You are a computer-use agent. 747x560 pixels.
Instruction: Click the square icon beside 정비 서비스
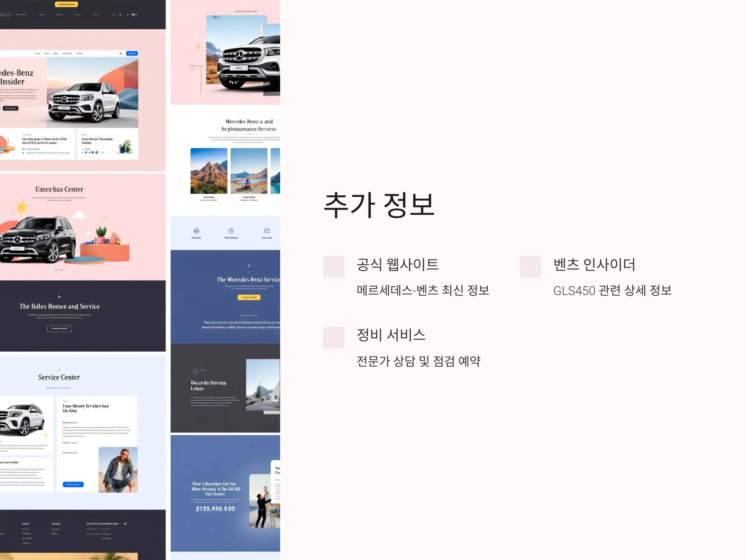click(333, 337)
